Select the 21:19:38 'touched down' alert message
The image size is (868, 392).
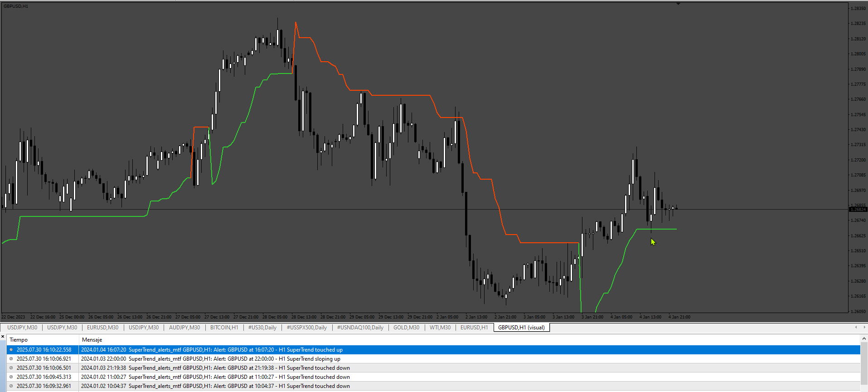click(x=215, y=368)
